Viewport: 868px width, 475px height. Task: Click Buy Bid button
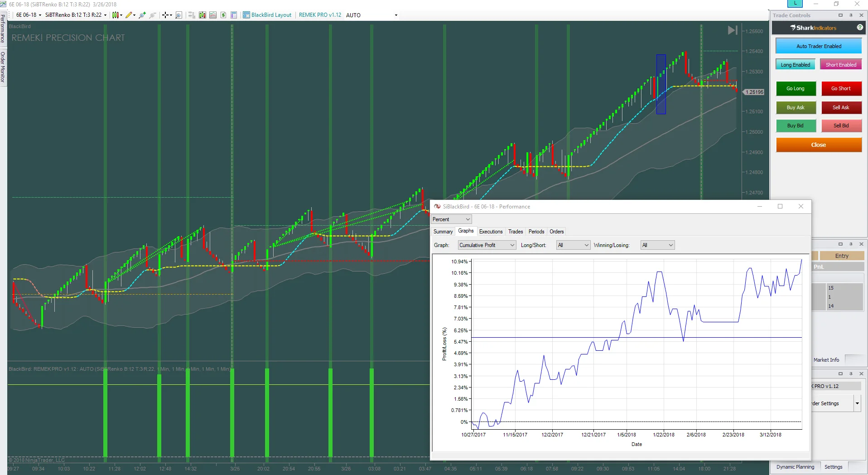796,126
